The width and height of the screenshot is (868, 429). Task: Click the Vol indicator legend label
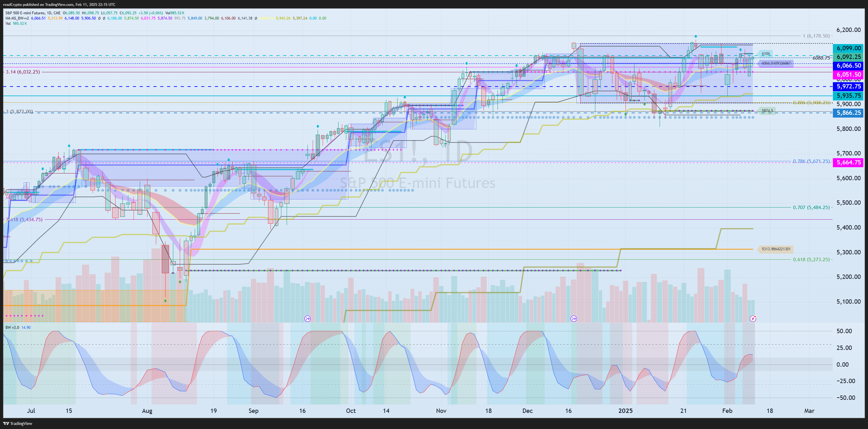[x=8, y=24]
